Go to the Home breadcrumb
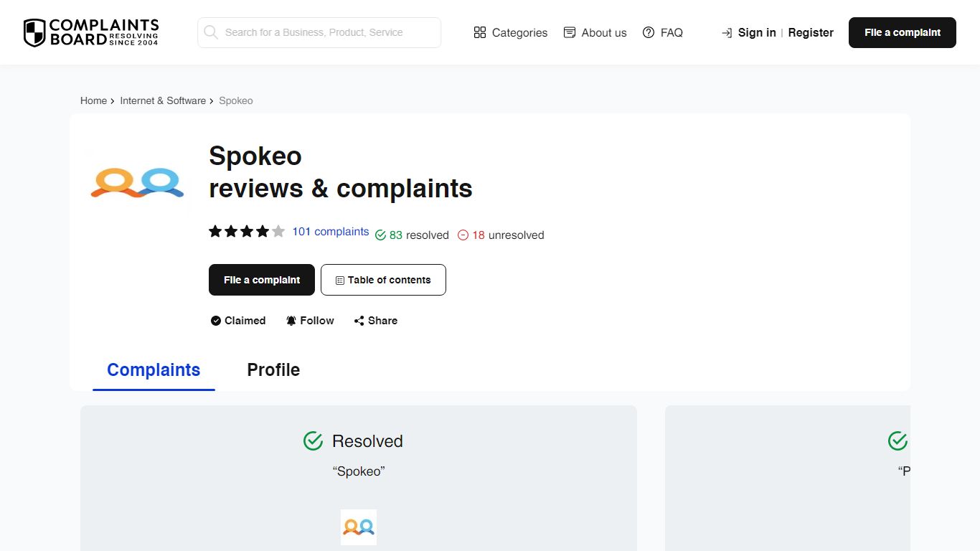The width and height of the screenshot is (980, 551). pos(93,100)
